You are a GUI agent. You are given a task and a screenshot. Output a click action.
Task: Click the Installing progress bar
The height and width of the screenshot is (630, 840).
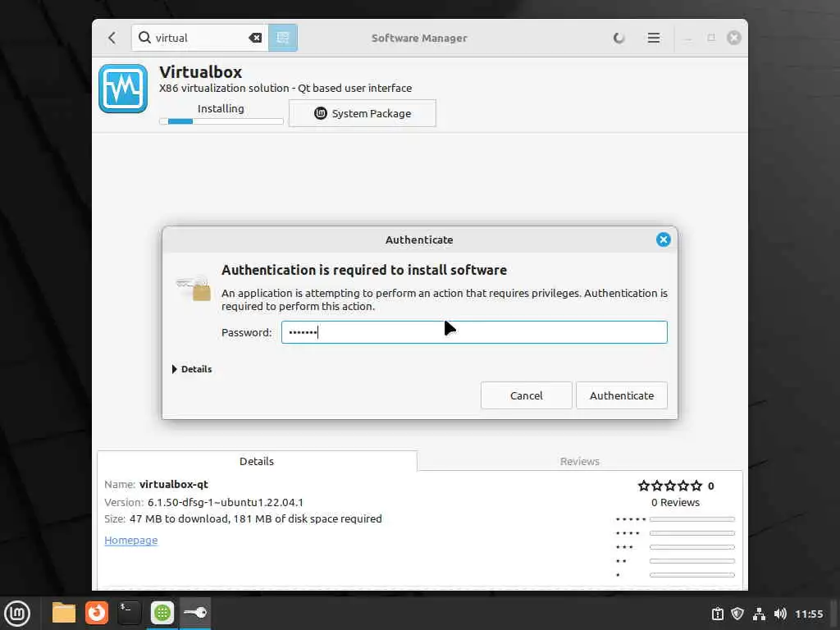[221, 121]
